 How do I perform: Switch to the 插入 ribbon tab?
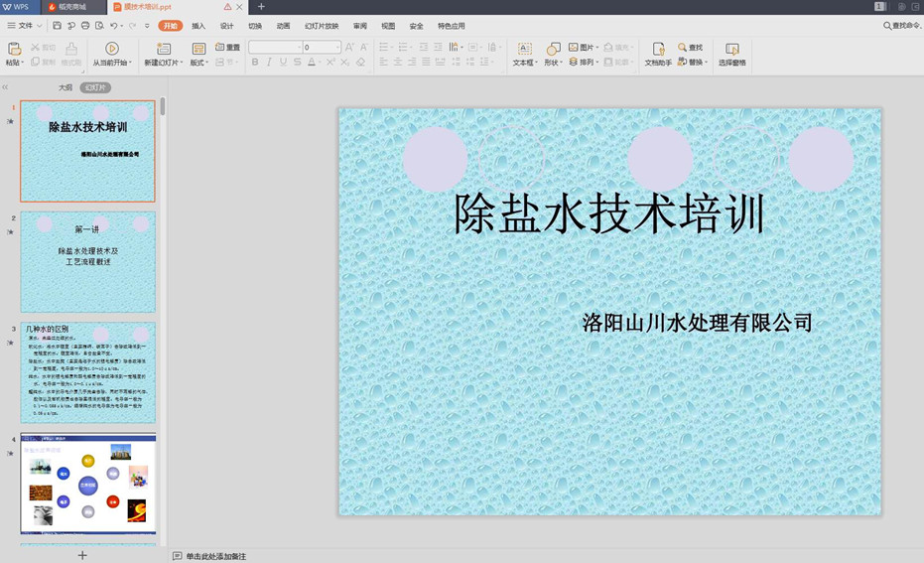point(198,26)
